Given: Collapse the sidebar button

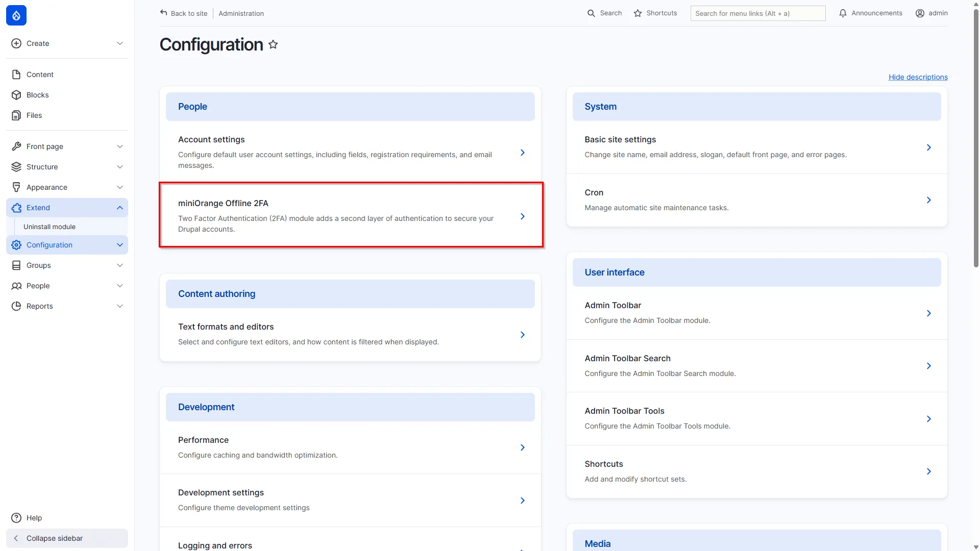Looking at the screenshot, I should tap(67, 538).
